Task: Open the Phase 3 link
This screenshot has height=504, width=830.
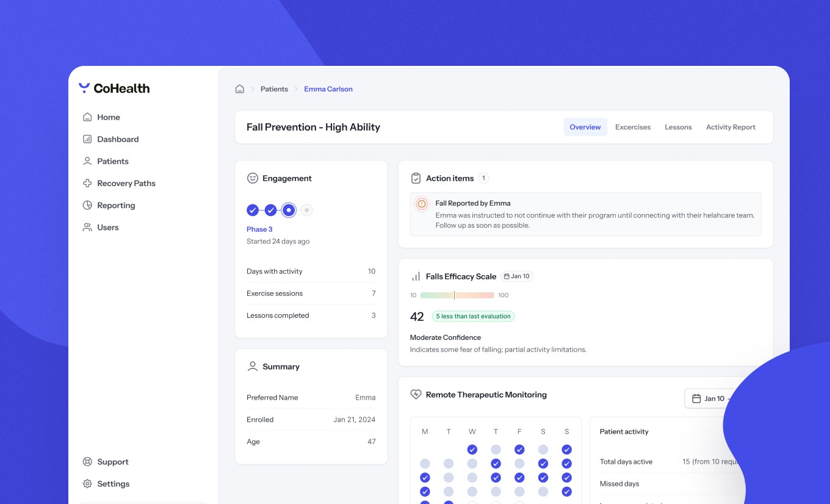Action: click(259, 229)
